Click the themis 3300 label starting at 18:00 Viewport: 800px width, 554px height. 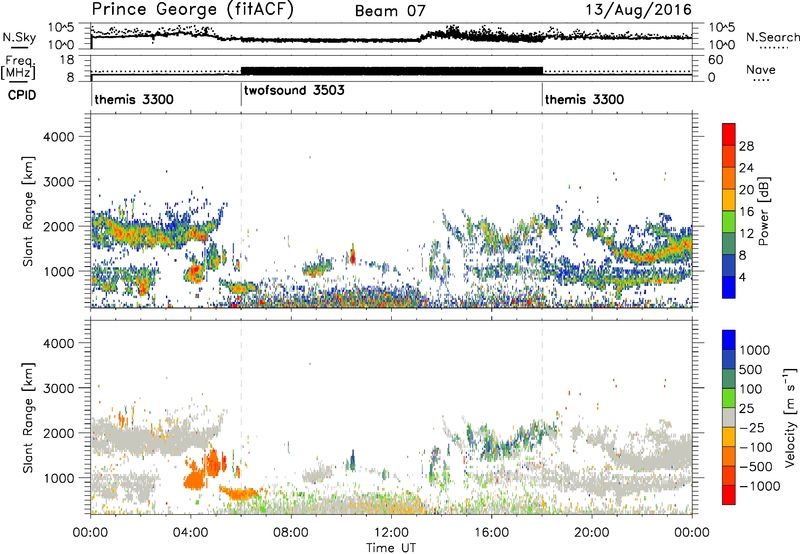[584, 99]
